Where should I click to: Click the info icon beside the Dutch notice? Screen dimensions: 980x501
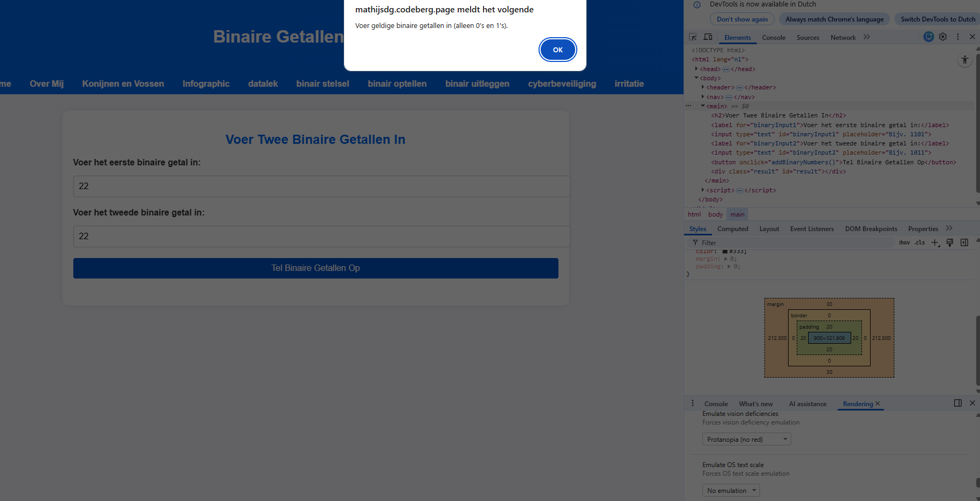tap(697, 5)
